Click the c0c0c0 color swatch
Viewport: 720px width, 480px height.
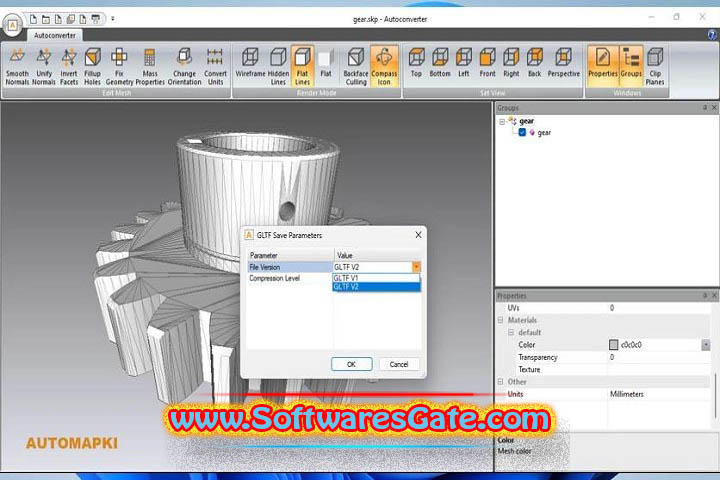pyautogui.click(x=613, y=344)
